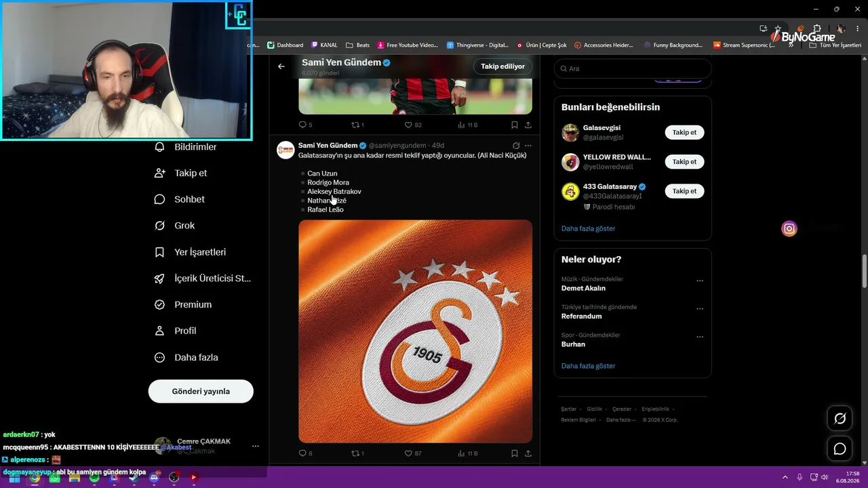The image size is (868, 488).
Task: Open Premium in the sidebar
Action: [x=183, y=305]
